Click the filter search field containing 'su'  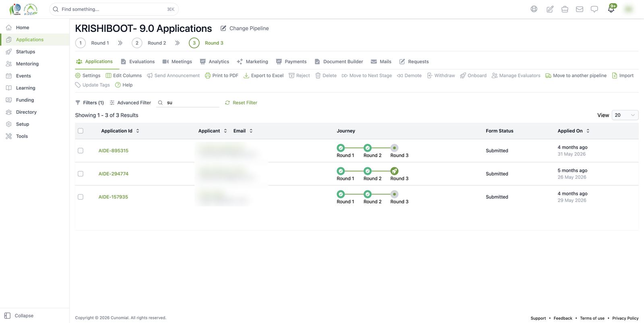click(188, 103)
